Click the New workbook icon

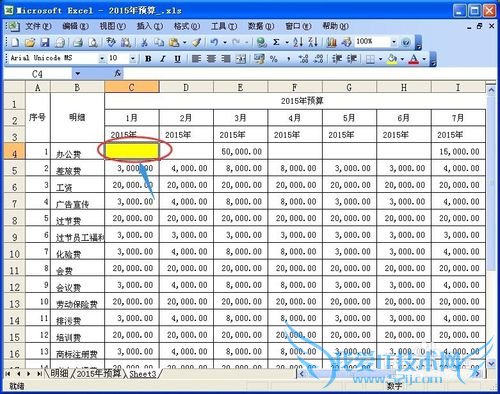pyautogui.click(x=15, y=42)
